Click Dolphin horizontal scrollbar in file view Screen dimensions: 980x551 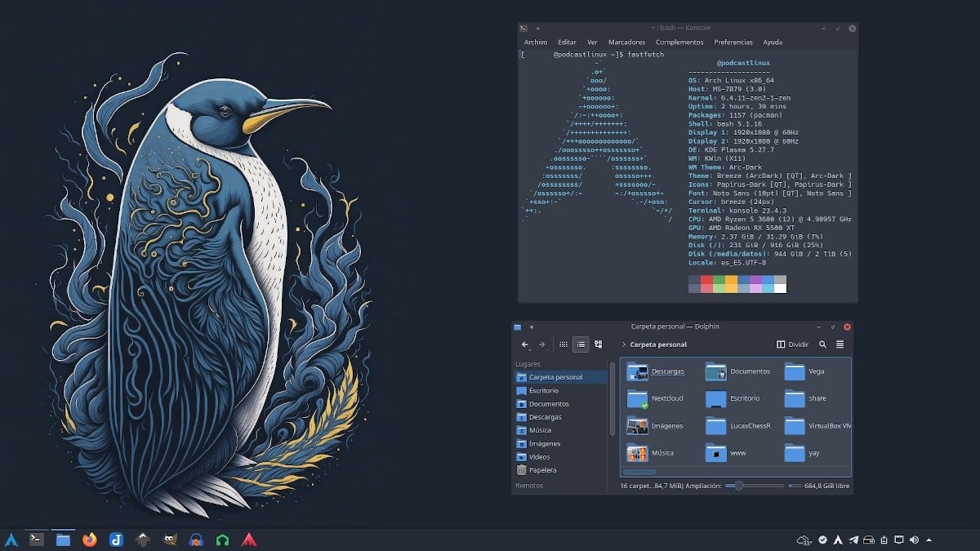click(x=639, y=471)
